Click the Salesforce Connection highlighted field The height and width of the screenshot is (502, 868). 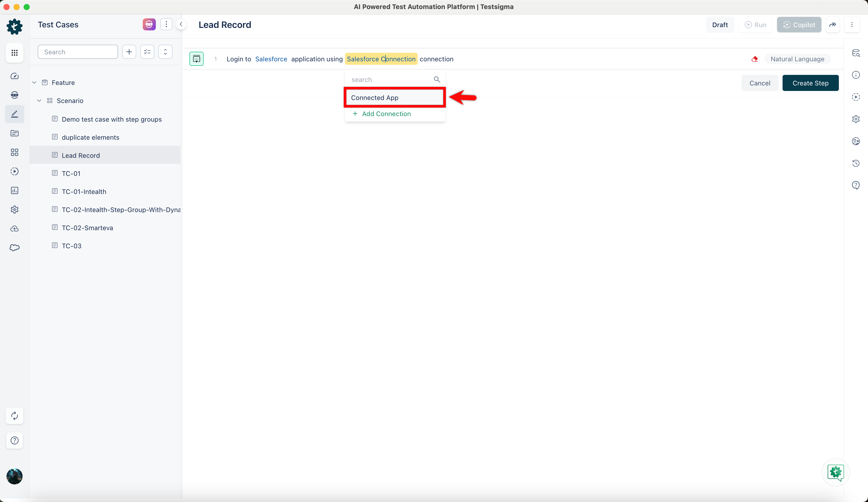[x=381, y=59]
